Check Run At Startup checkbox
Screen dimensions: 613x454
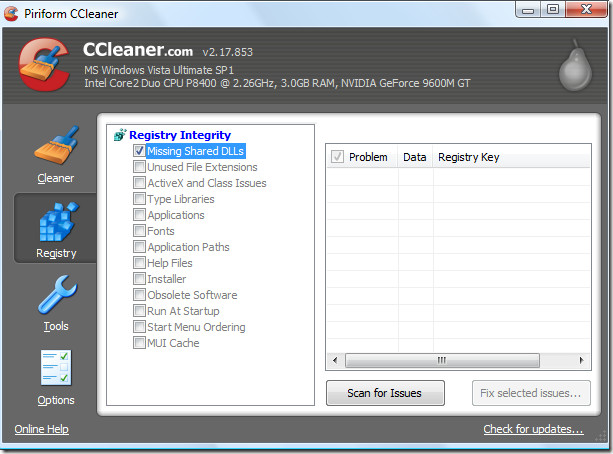click(139, 311)
